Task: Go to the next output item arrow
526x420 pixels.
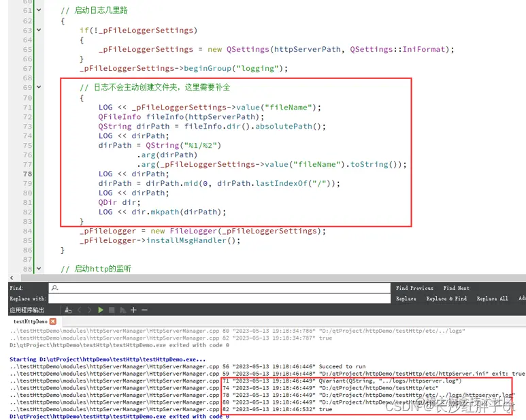Action: pyautogui.click(x=89, y=310)
